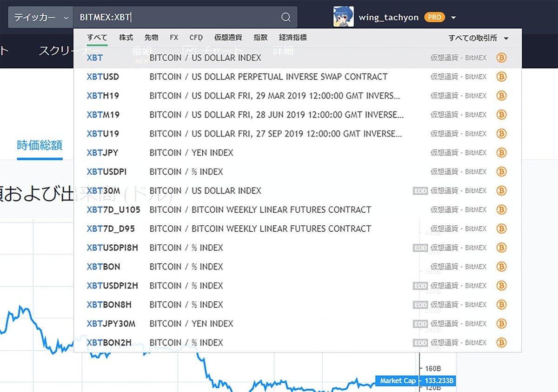Click the Bitcoin icon beside XBTJPY
Screen dimensions: 558x392
[x=501, y=152]
